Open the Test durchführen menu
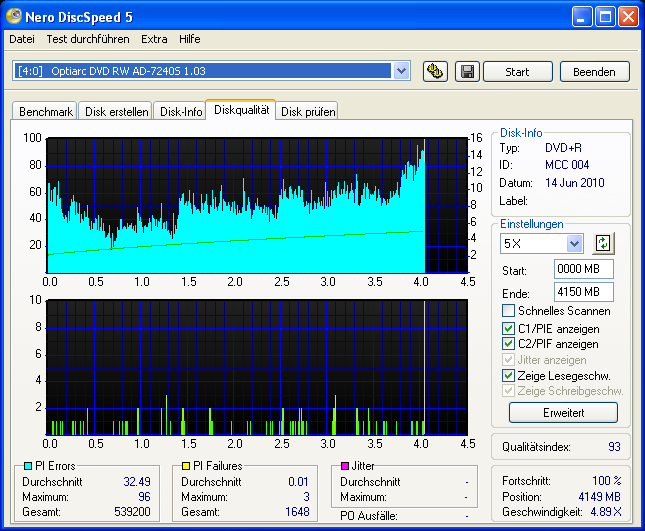This screenshot has height=531, width=645. coord(88,39)
